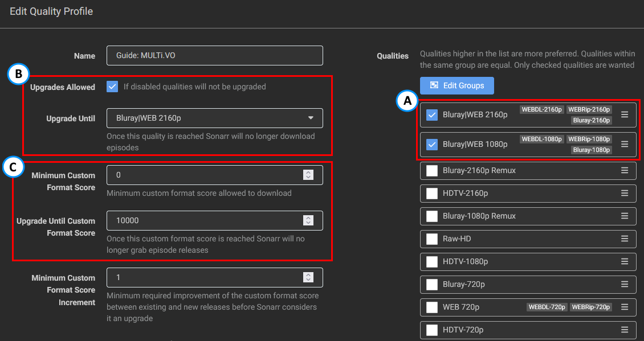644x341 pixels.
Task: Click drag handle icon for Bluray|WEB 1080p
Action: tap(625, 144)
